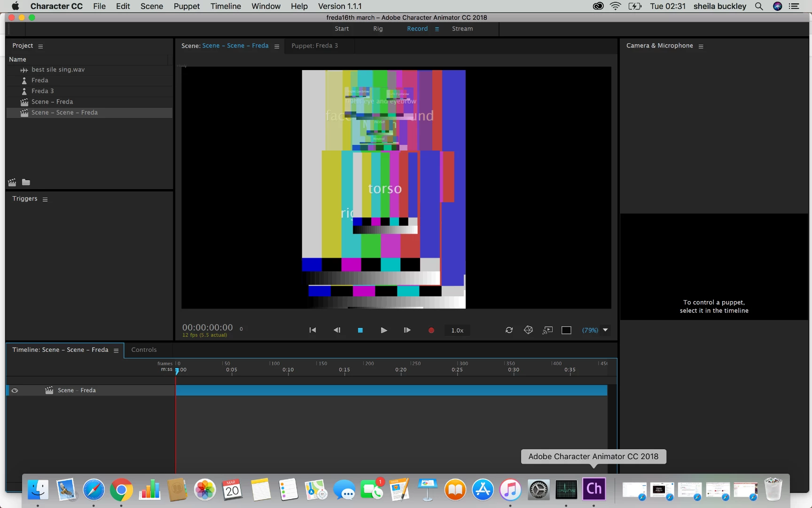Open the File menu
Screen dimensions: 812x508
99,6
